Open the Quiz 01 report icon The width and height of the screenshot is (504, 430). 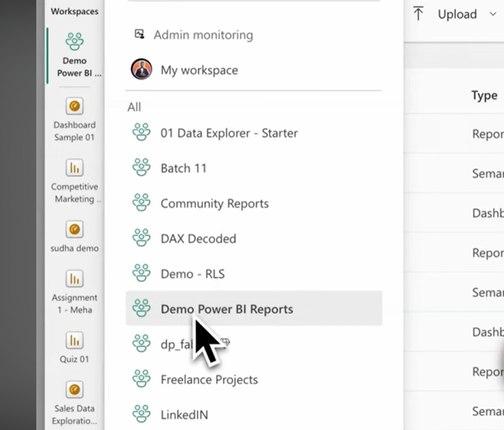[74, 340]
